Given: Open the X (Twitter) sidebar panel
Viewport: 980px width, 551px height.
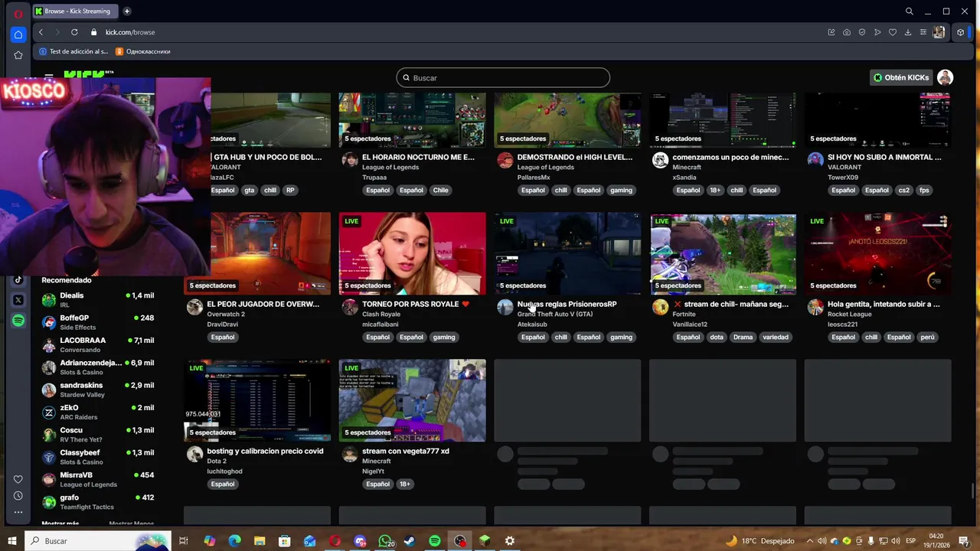Looking at the screenshot, I should coord(18,300).
